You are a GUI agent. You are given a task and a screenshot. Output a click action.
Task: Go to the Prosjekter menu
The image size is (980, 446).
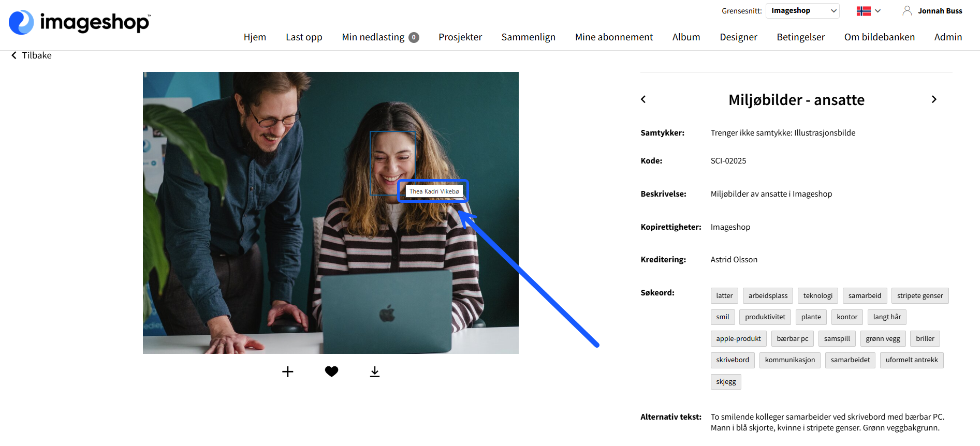click(x=460, y=37)
